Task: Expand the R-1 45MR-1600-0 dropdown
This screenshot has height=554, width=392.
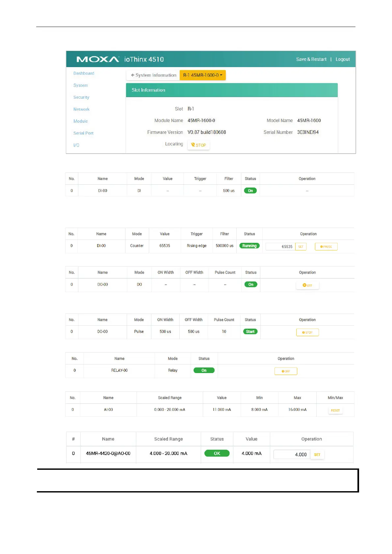Action: pos(203,75)
